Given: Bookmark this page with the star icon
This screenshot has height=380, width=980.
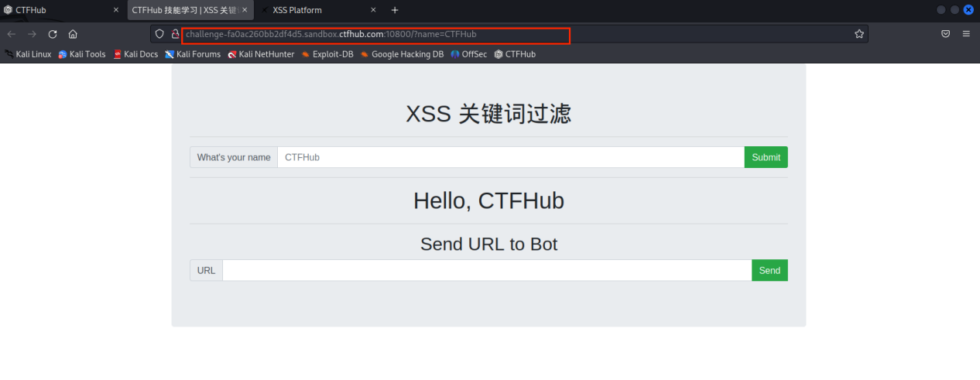Looking at the screenshot, I should click(858, 34).
